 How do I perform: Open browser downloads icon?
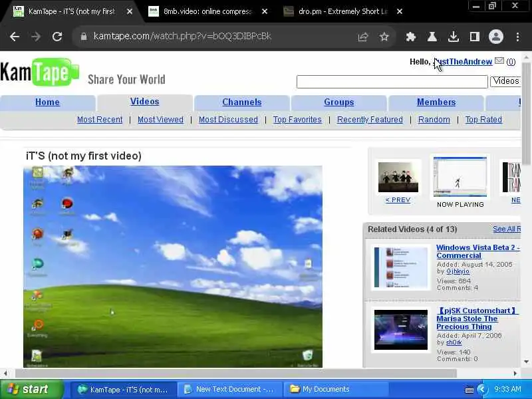coord(454,37)
